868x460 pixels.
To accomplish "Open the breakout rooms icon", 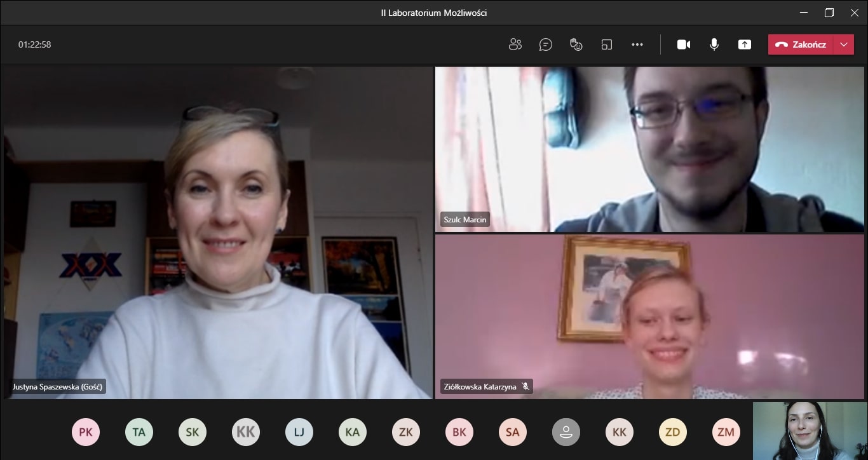I will point(607,44).
